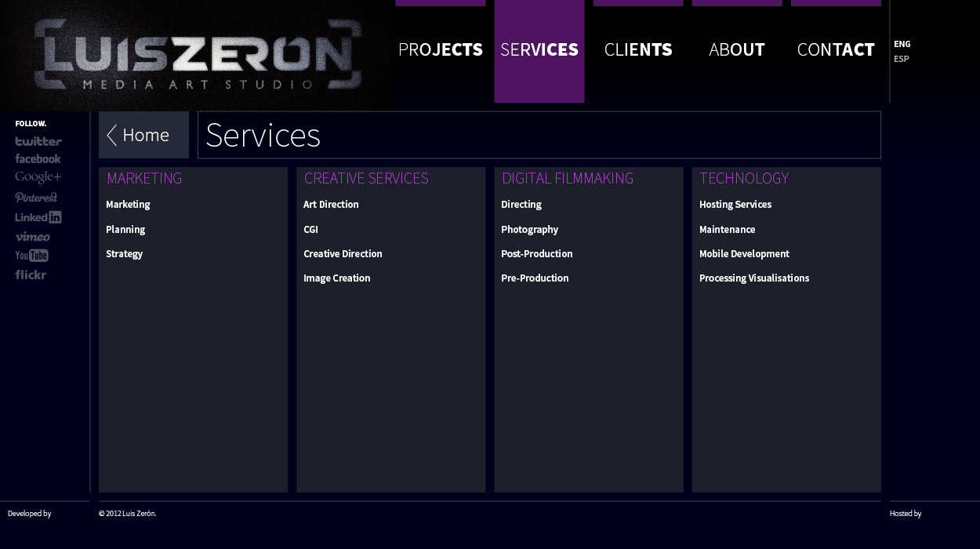Screen dimensions: 980x549
Task: Open the Hosting Services link
Action: 735,205
